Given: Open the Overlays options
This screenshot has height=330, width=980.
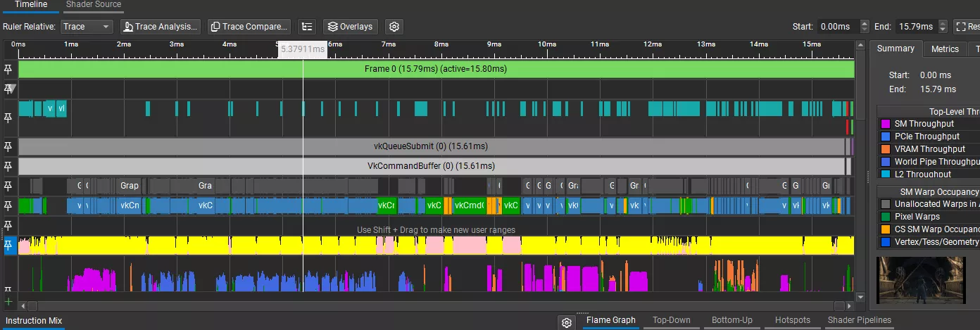Looking at the screenshot, I should 350,27.
